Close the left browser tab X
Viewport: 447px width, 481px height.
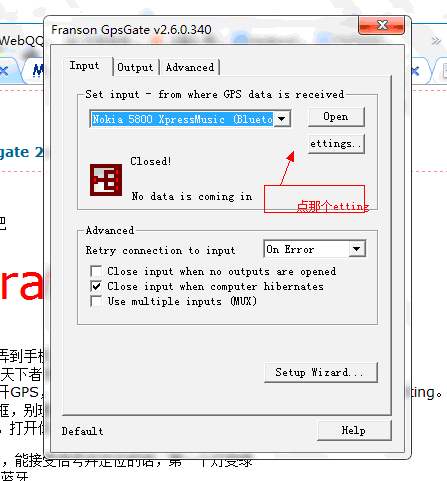(4, 71)
